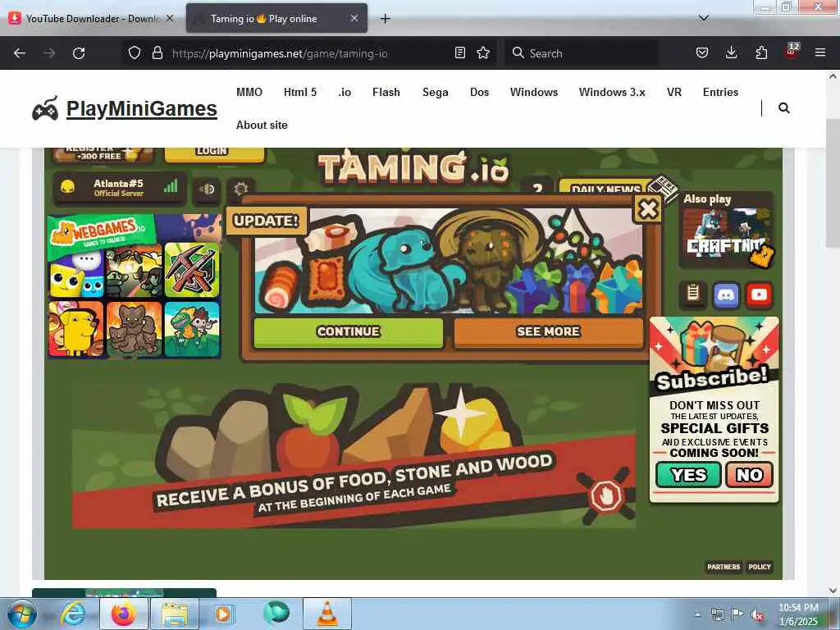Click the WebGames banner logo

click(102, 235)
